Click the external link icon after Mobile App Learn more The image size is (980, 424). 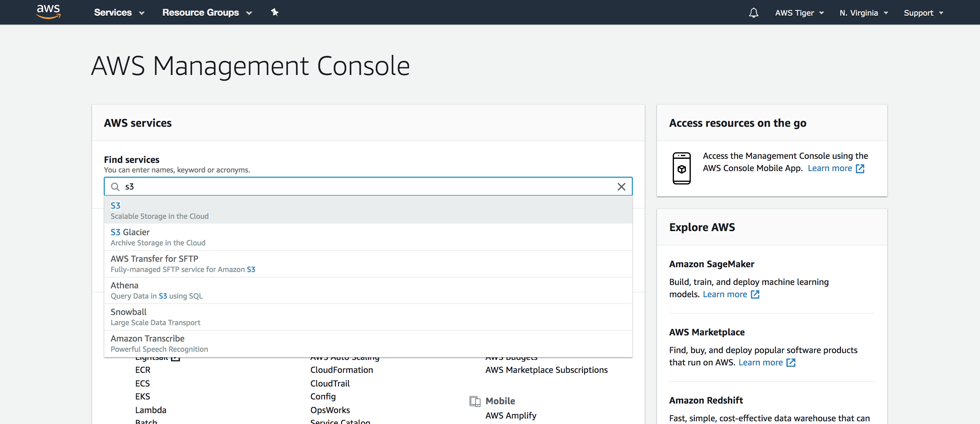point(860,169)
